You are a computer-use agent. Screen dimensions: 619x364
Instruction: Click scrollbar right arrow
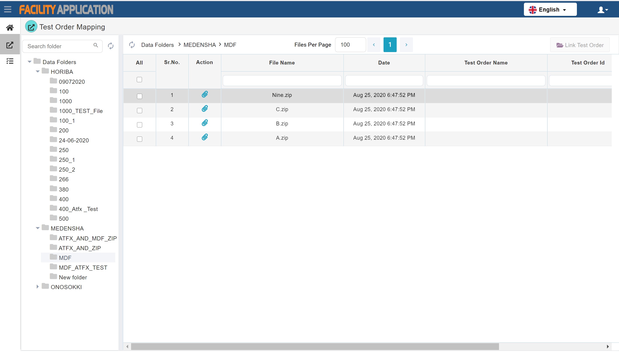point(608,347)
